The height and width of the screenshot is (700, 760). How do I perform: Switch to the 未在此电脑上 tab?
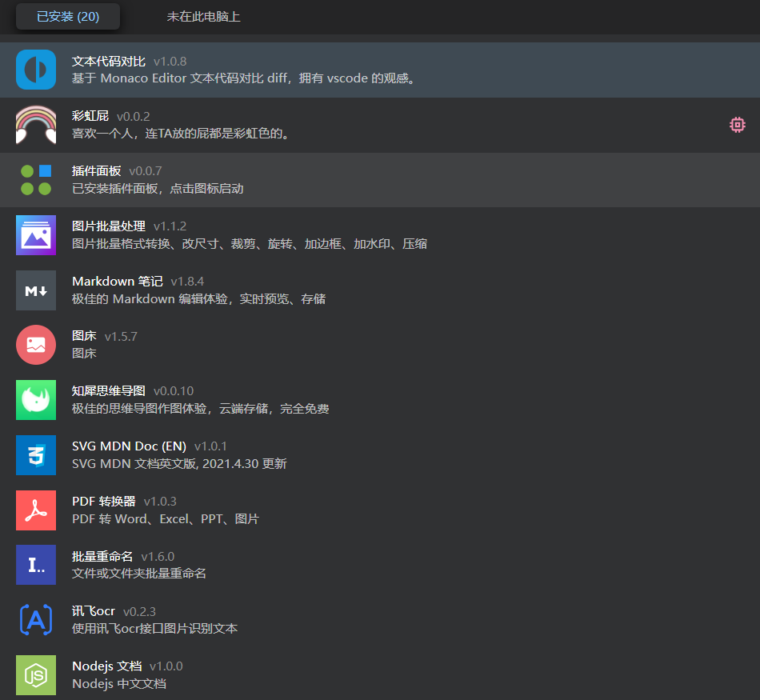(x=203, y=17)
